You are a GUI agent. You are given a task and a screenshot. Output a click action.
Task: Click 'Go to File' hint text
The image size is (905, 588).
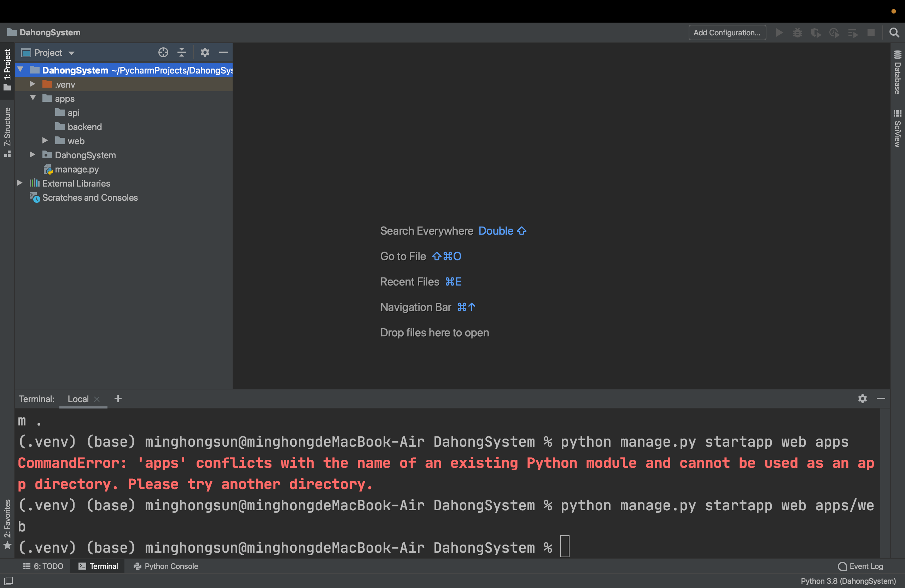(403, 256)
